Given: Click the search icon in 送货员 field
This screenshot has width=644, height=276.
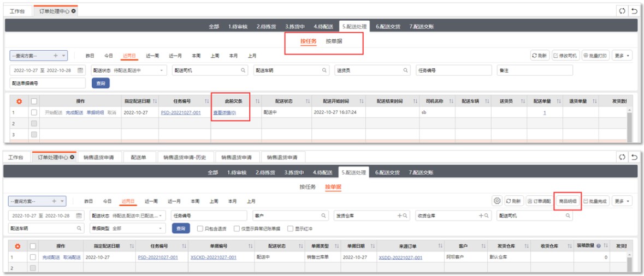Looking at the screenshot, I should [405, 70].
